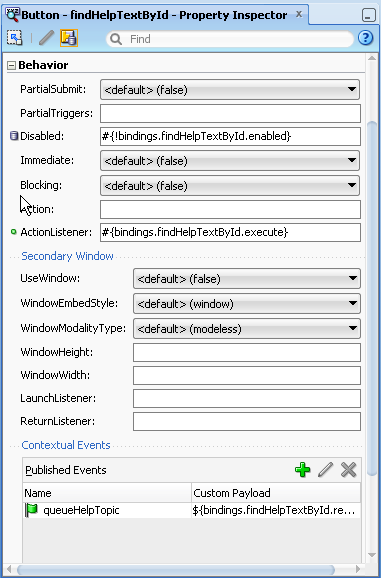The height and width of the screenshot is (578, 381).
Task: Click the select-in-editor toolbar icon
Action: [14, 38]
